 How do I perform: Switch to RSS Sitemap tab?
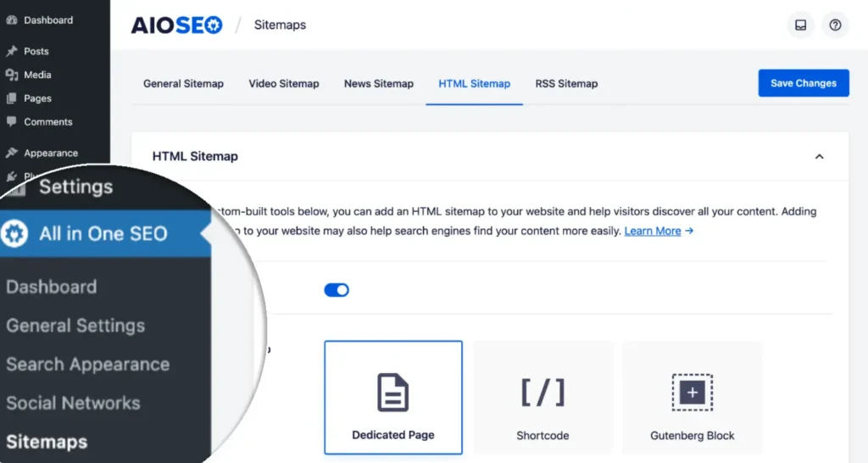click(566, 84)
